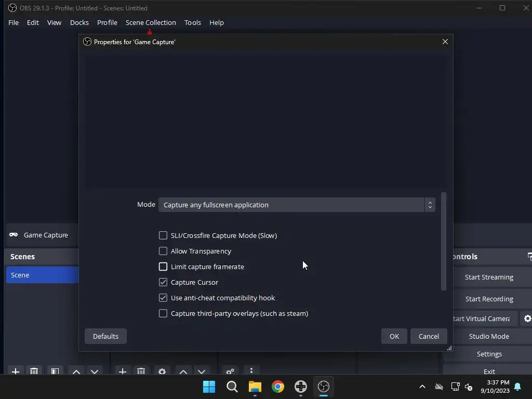Add a new scene with plus icon in Scenes toolbar

pos(15,371)
